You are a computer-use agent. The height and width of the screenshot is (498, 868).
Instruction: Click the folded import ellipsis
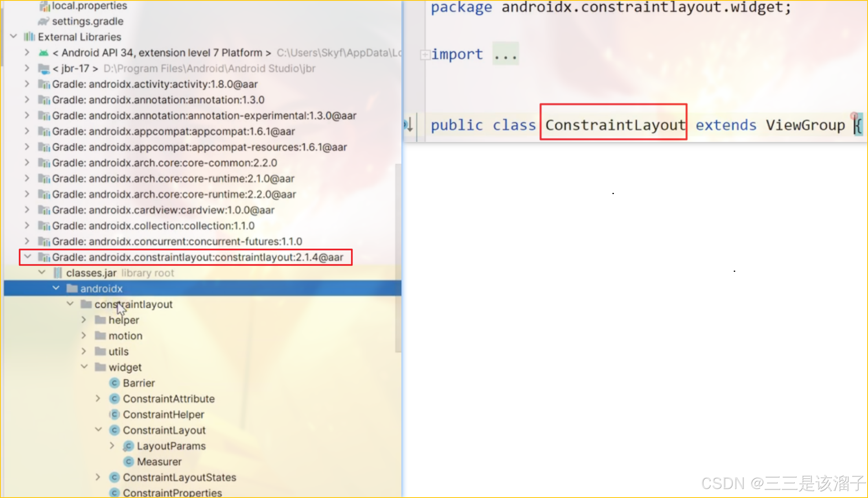[x=505, y=54]
